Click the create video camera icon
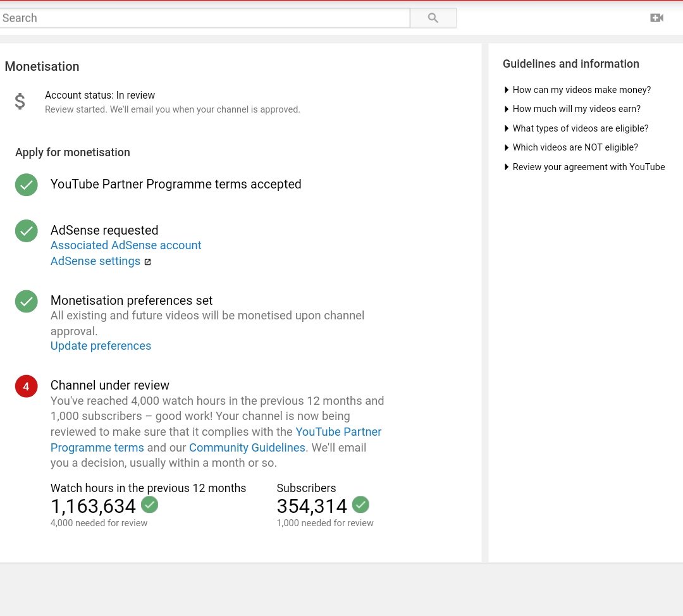This screenshot has width=683, height=616. [656, 18]
